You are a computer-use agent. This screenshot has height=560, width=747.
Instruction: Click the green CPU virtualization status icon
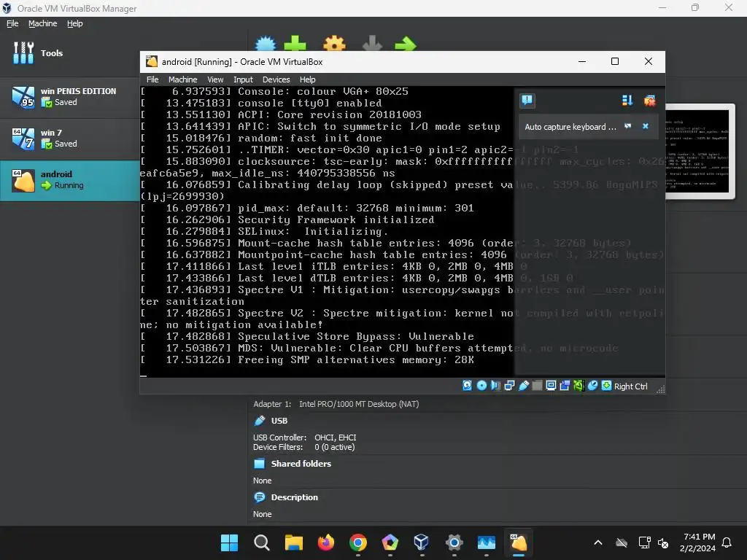(x=578, y=386)
